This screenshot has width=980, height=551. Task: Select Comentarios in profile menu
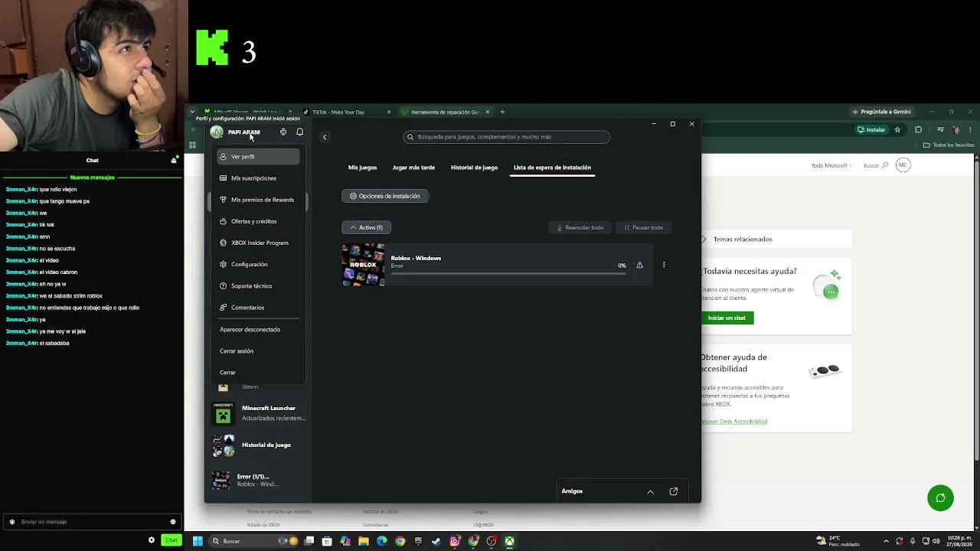coord(258,308)
